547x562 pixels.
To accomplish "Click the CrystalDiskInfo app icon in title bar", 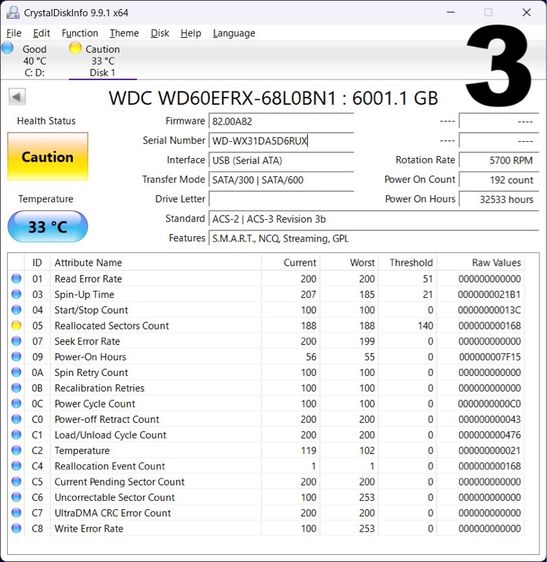I will pyautogui.click(x=13, y=13).
